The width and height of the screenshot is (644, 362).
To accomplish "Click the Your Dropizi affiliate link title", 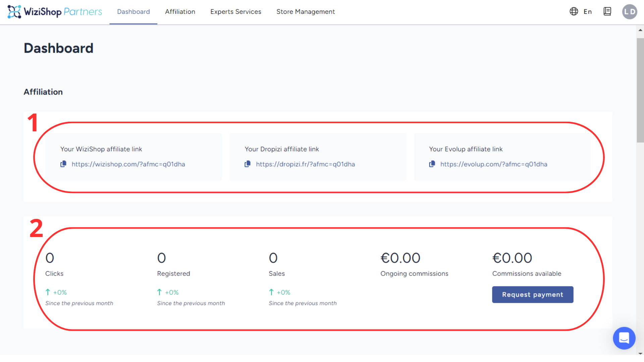I will (282, 149).
